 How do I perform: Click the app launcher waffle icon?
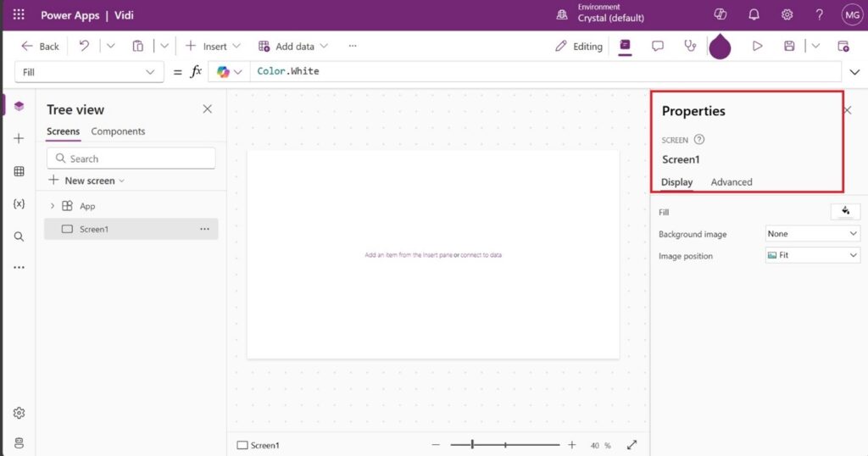[x=19, y=15]
